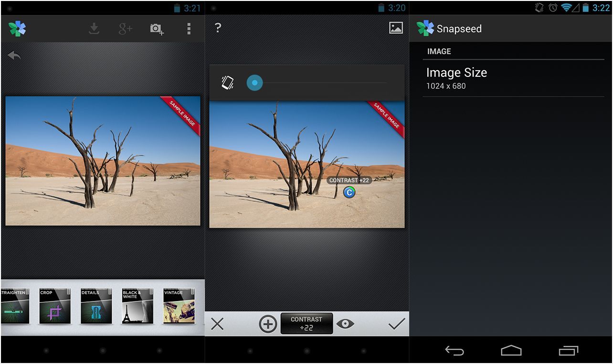The height and width of the screenshot is (364, 613).
Task: Choose the Black & White filter
Action: tap(137, 306)
